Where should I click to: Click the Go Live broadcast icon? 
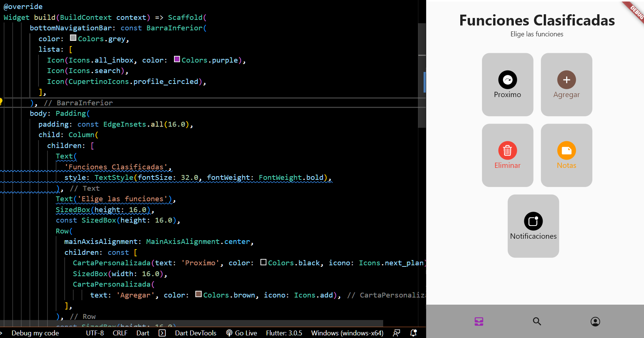228,333
